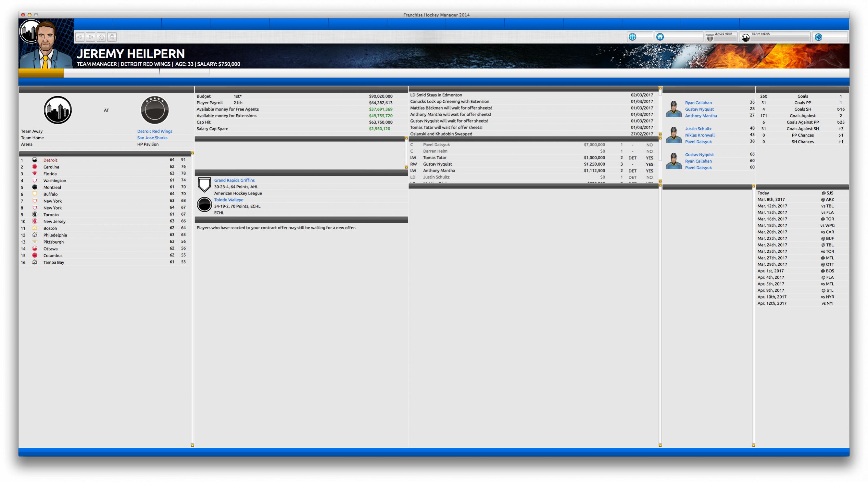Click Columbus's logo in the standings
Image resolution: width=868 pixels, height=482 pixels.
coord(35,255)
